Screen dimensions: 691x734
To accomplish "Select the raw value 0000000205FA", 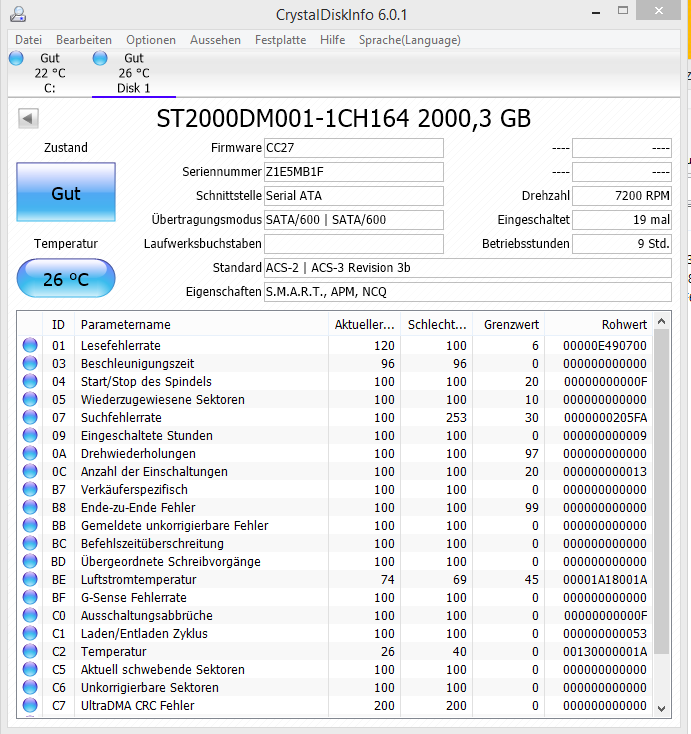I will click(605, 418).
